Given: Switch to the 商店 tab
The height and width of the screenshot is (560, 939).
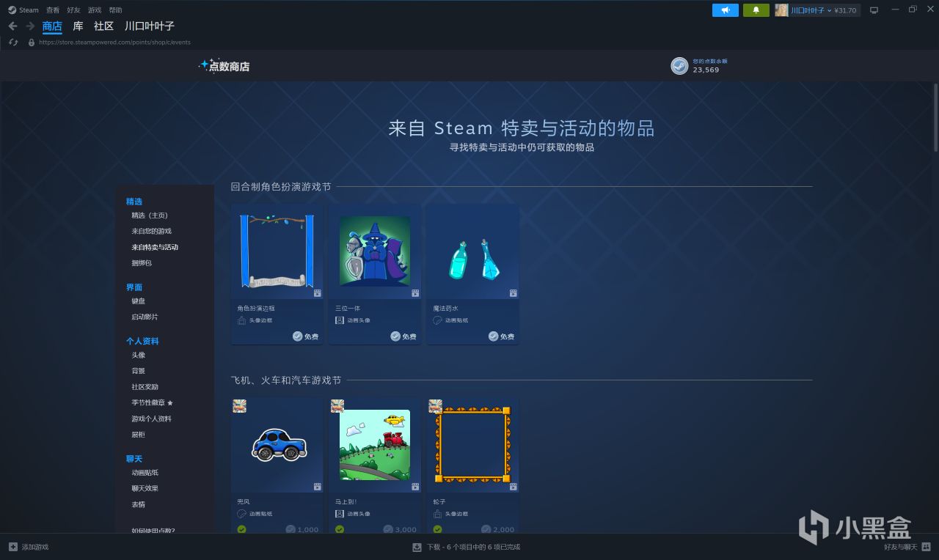Looking at the screenshot, I should 52,26.
